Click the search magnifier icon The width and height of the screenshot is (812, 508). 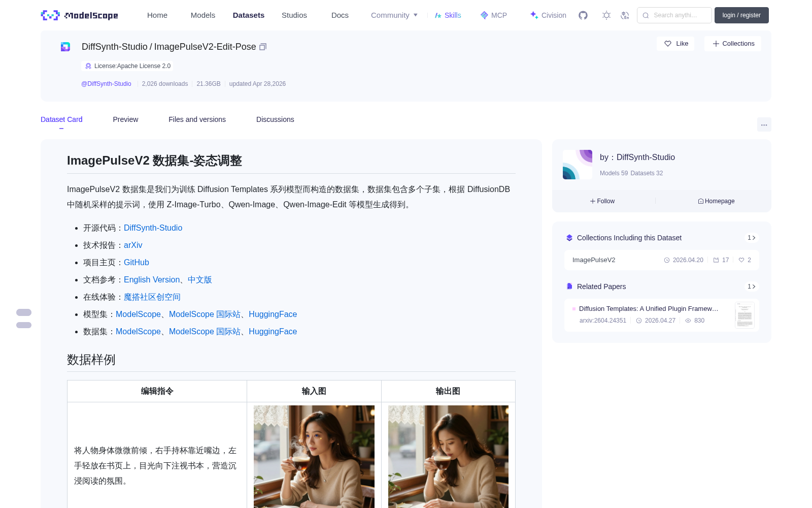coord(646,15)
